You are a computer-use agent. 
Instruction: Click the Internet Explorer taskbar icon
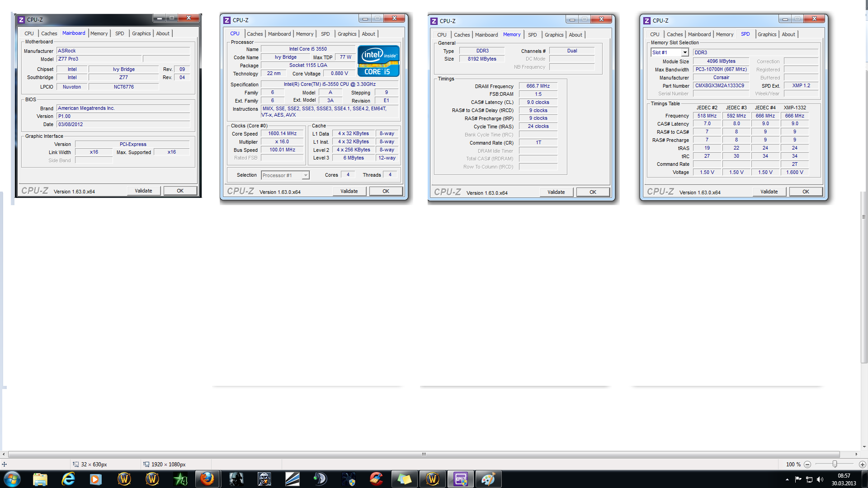pyautogui.click(x=68, y=479)
